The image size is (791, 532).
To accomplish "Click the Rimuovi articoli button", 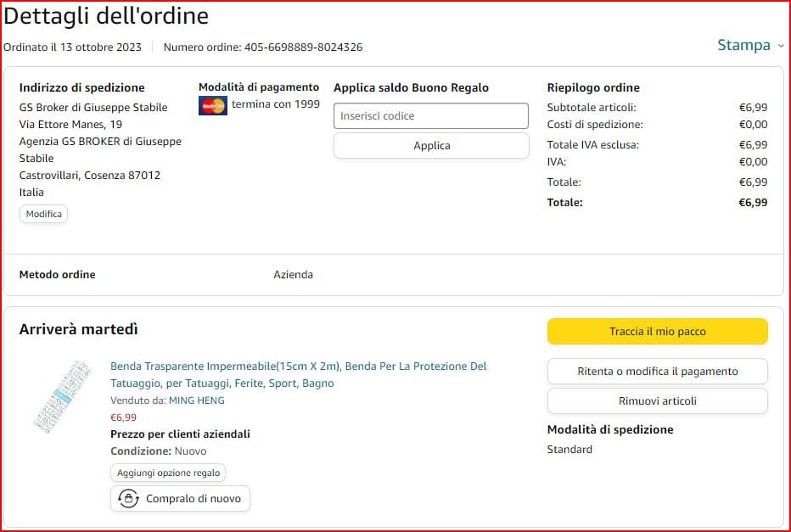I will point(657,401).
